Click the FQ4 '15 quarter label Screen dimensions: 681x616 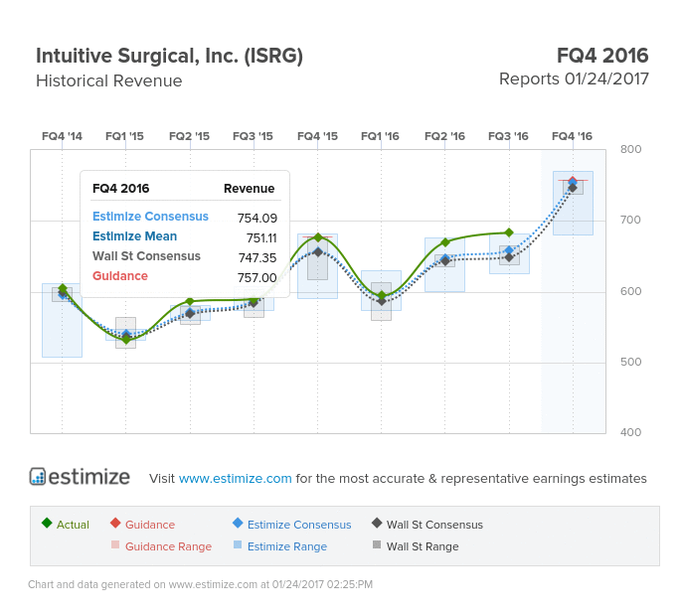[317, 136]
